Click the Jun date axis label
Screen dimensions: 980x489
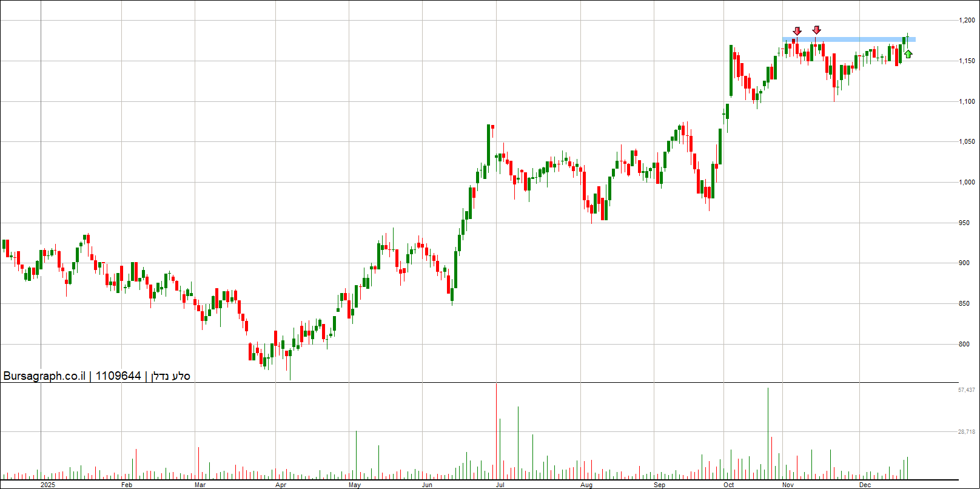click(x=427, y=485)
